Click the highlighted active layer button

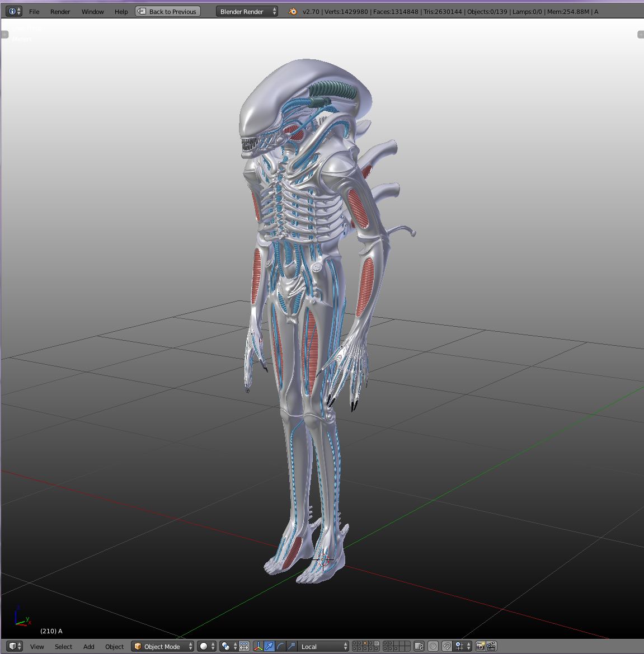click(x=377, y=643)
